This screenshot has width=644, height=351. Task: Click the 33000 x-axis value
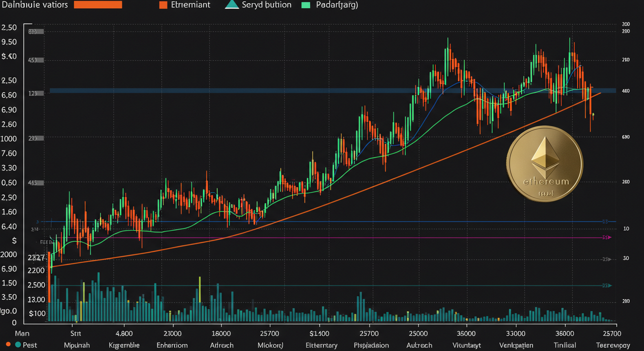click(x=515, y=333)
